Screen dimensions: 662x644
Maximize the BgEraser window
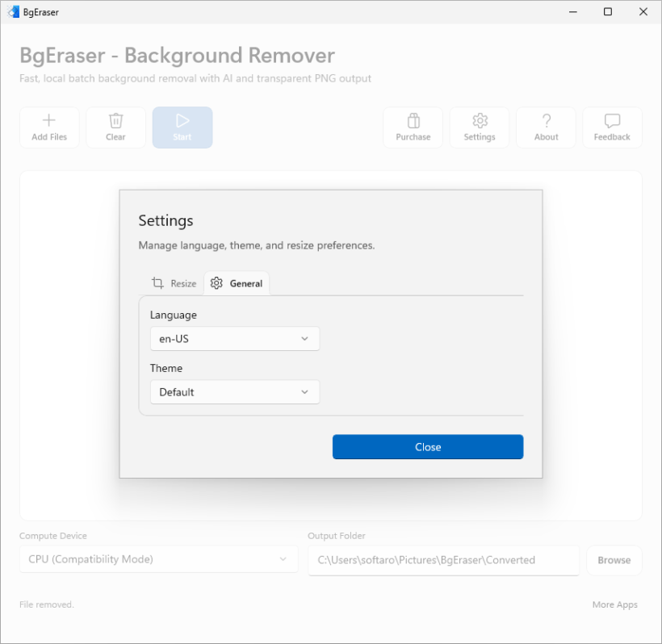[x=608, y=12]
